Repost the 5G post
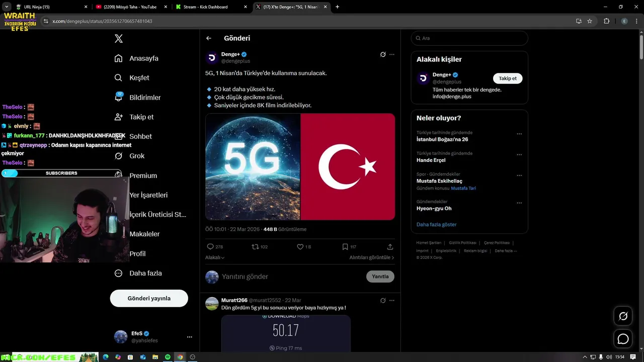The width and height of the screenshot is (644, 362). point(255,247)
